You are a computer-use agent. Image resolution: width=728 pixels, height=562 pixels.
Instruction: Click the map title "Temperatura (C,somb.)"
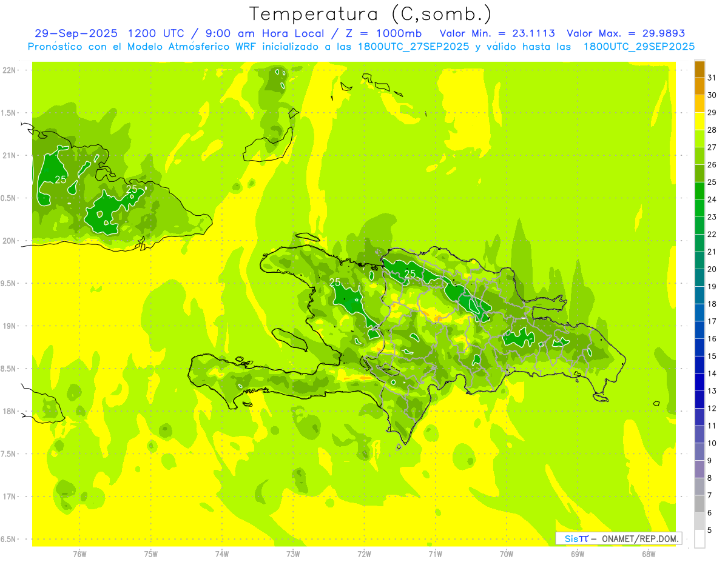coord(371,14)
